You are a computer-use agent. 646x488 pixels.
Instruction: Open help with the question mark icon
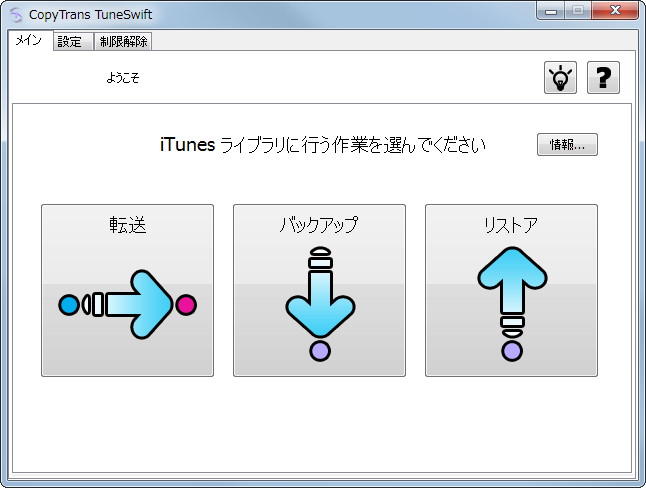[603, 77]
